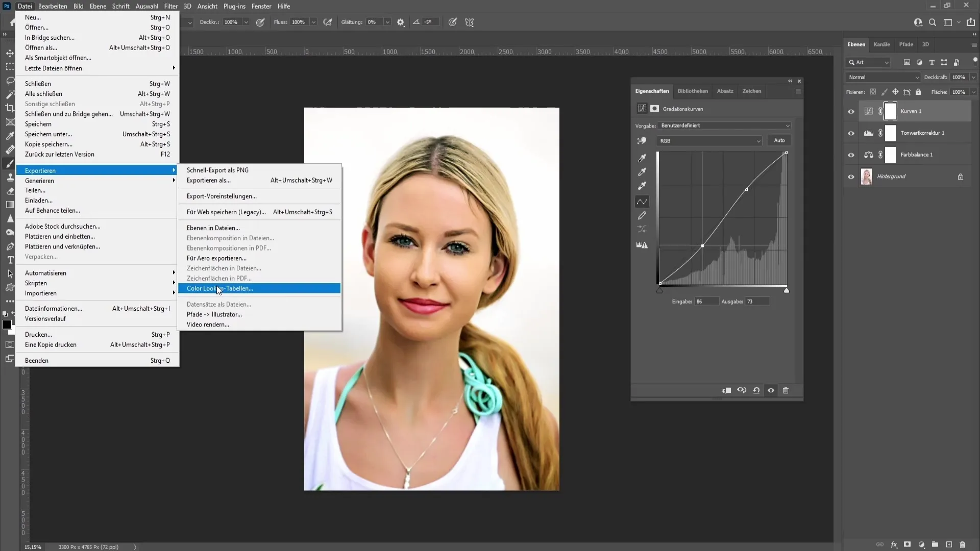Select Color Look-Up-Tabellen from export menu
This screenshot has height=551, width=980.
pos(219,288)
